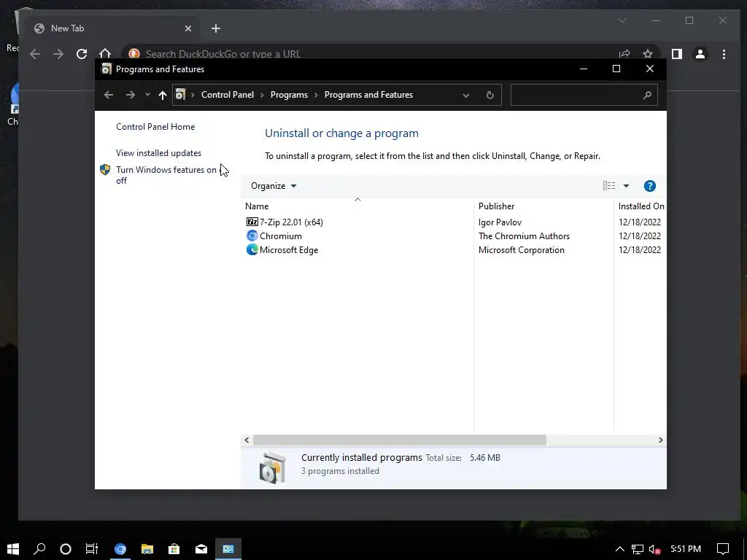Click Programs breadcrumb

point(289,95)
